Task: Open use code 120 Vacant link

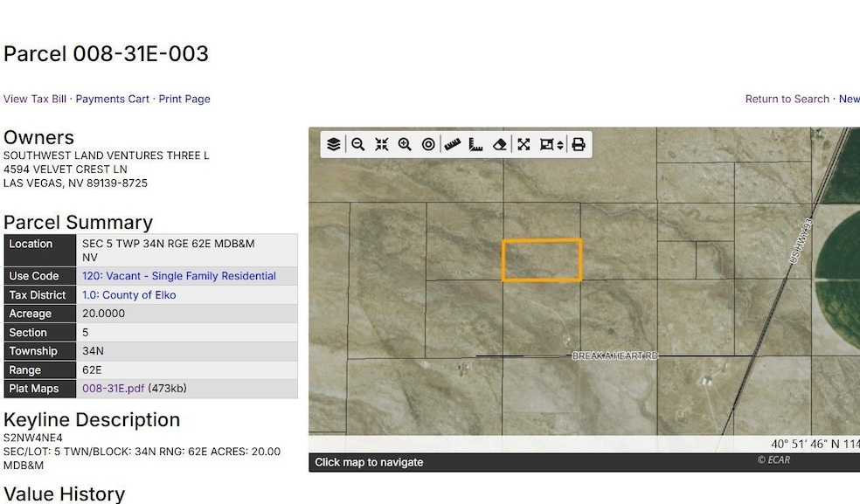Action: coord(178,276)
